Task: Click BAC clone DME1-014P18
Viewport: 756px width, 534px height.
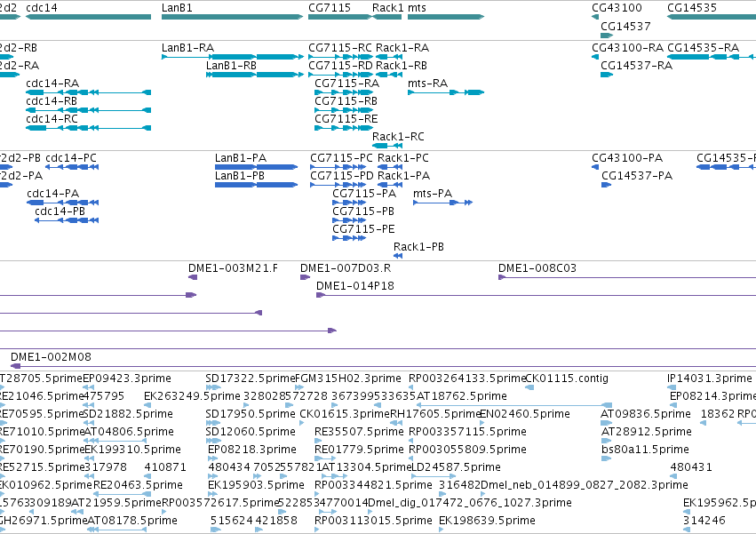Action: click(537, 295)
